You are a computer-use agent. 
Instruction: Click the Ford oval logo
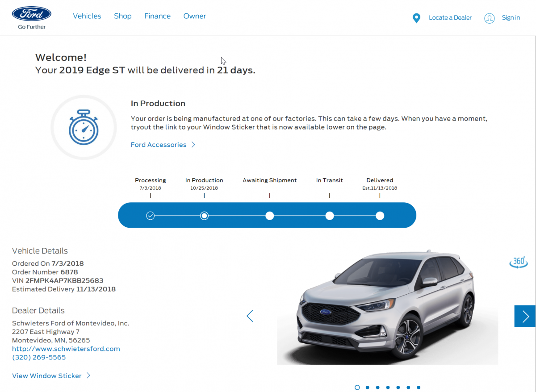32,14
